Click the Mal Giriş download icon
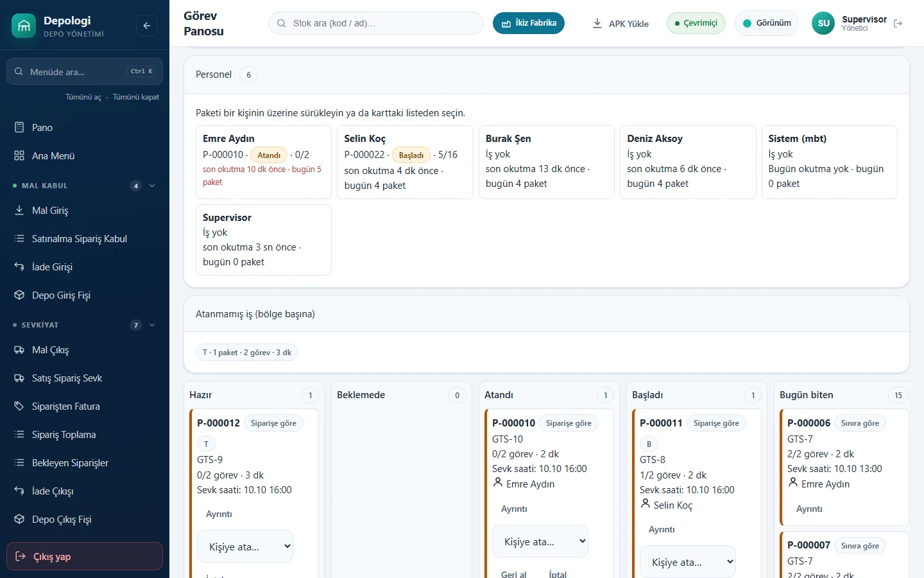 [x=19, y=210]
